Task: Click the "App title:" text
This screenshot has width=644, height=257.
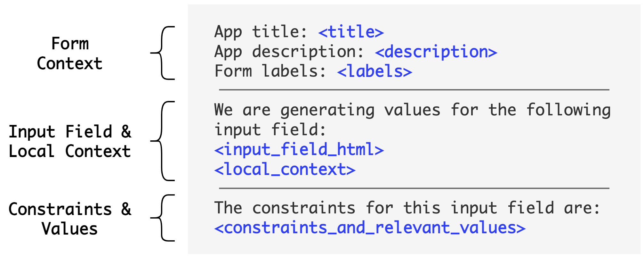Action: point(261,32)
